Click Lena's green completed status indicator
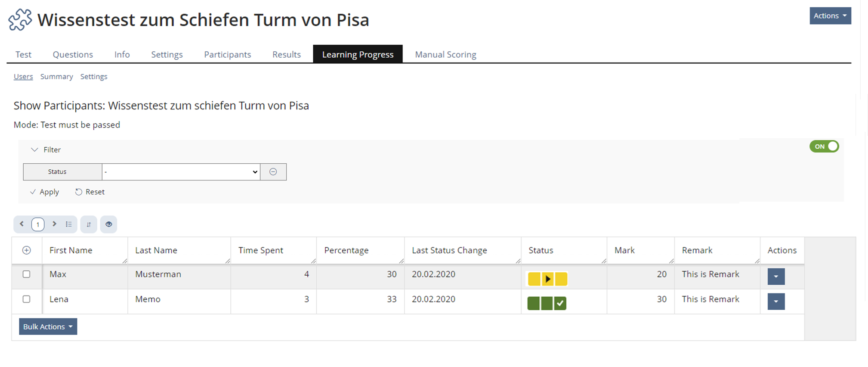Screen dimensions: 868x367 pos(547,303)
